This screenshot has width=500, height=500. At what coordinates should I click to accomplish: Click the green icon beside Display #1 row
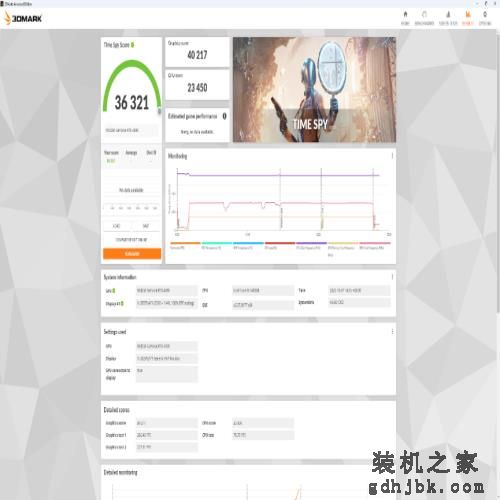122,304
